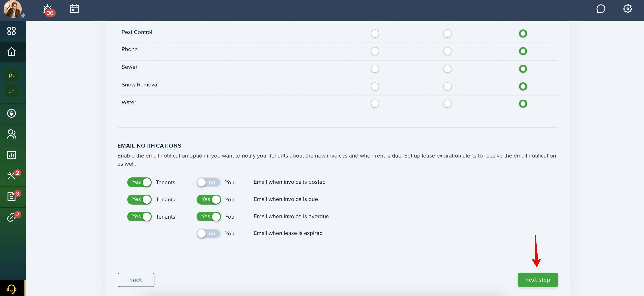The width and height of the screenshot is (644, 296).
Task: Select second radio option for Phone
Action: pyautogui.click(x=447, y=51)
